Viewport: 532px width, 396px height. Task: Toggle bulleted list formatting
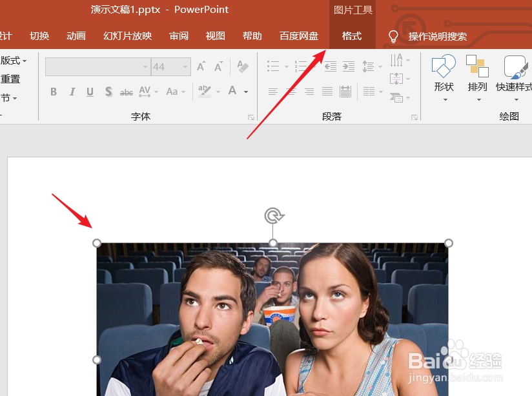pyautogui.click(x=273, y=66)
